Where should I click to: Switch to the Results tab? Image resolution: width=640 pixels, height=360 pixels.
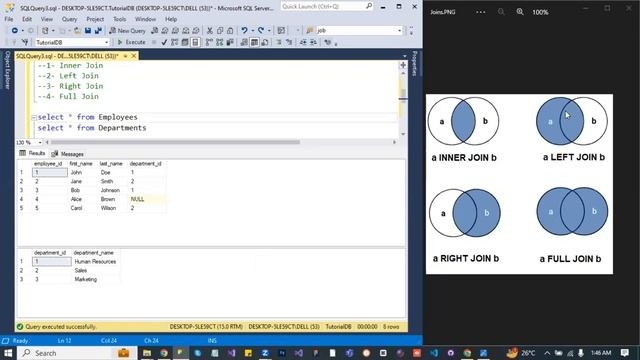point(33,153)
